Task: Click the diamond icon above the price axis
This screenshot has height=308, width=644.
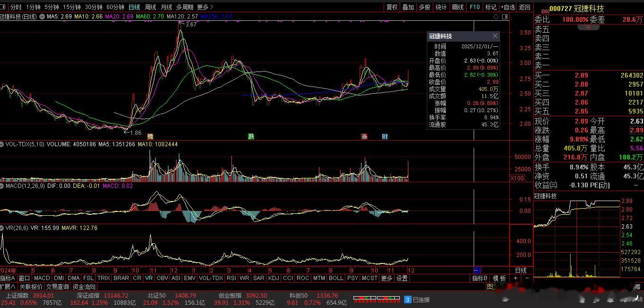Action: 496,17
